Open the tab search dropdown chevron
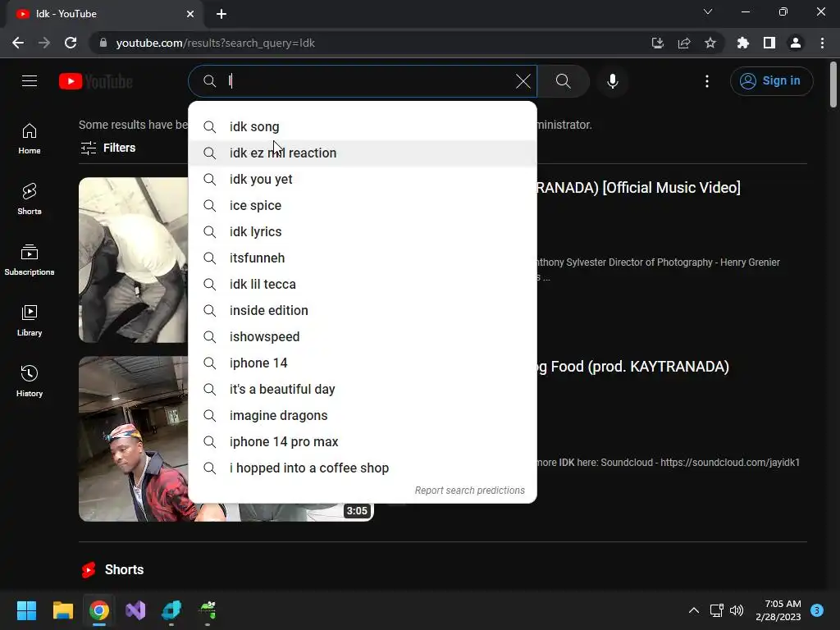The height and width of the screenshot is (630, 840). coord(708,11)
